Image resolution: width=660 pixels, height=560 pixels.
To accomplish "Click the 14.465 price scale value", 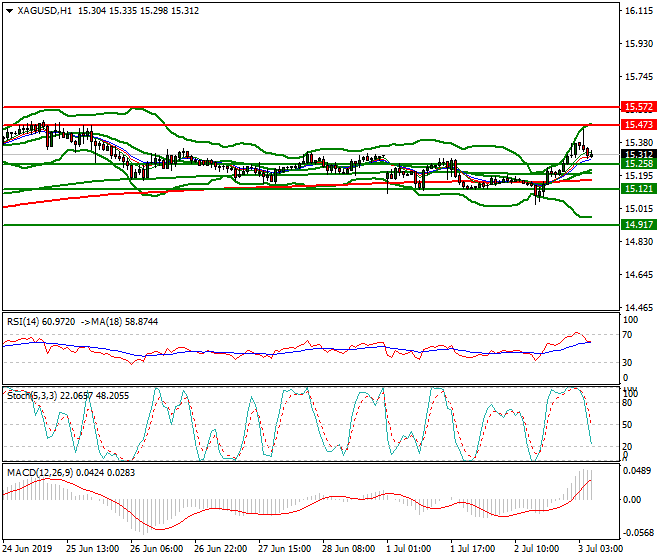I will pyautogui.click(x=639, y=308).
